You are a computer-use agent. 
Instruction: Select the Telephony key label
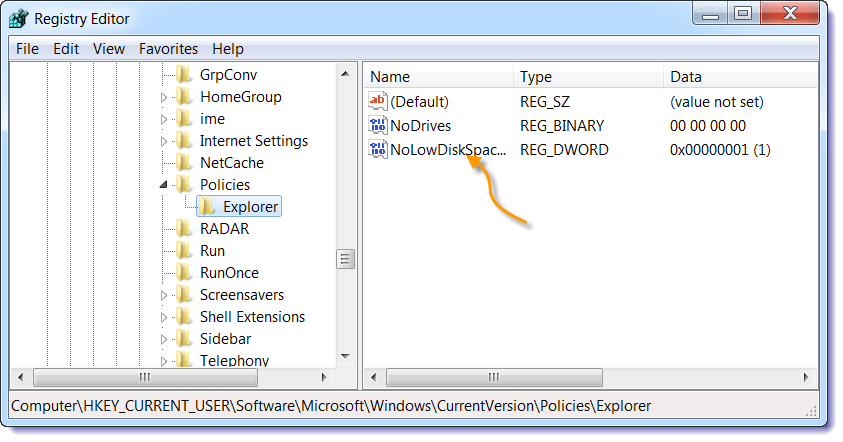tap(234, 360)
